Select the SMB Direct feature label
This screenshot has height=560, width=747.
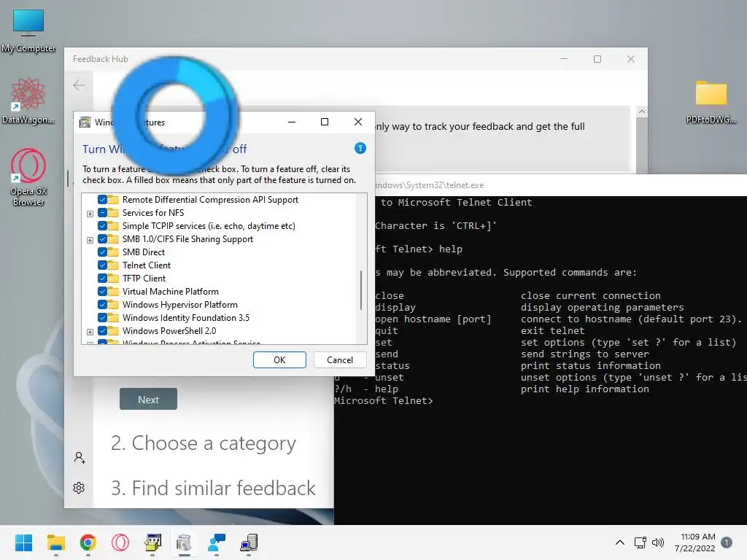tap(144, 252)
